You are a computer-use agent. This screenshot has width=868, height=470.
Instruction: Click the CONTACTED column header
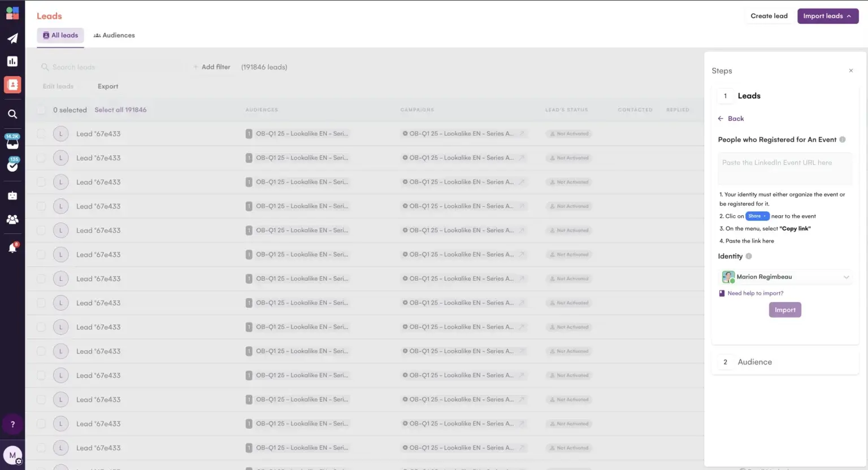[635, 110]
